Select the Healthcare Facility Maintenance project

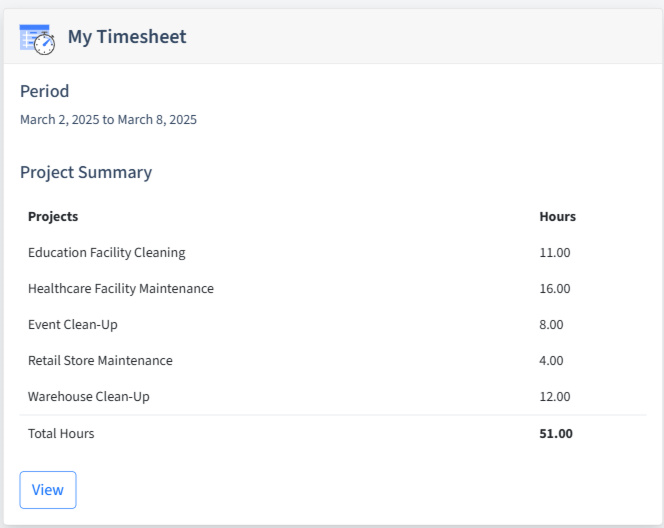[x=121, y=288]
